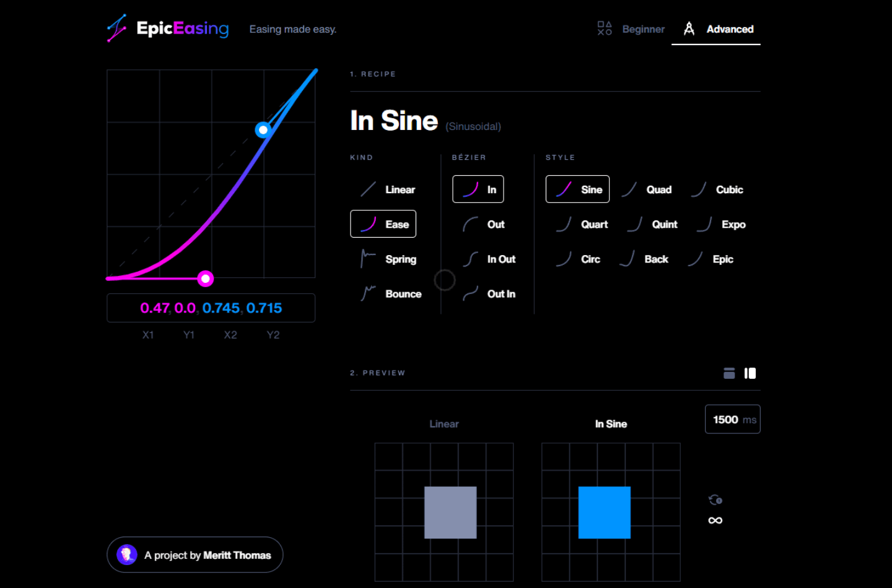This screenshot has height=588, width=892.
Task: Click the blue In Sine preview square
Action: point(605,512)
